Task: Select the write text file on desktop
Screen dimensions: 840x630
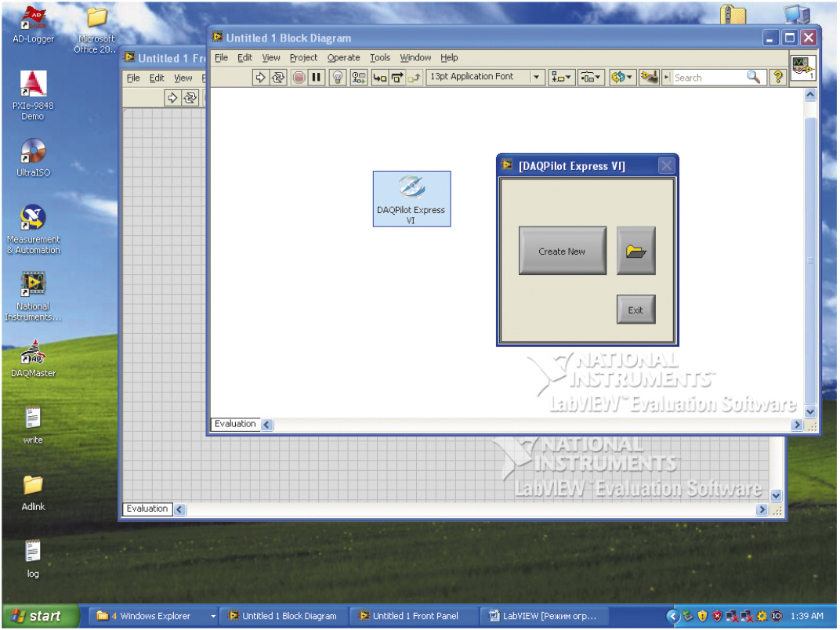Action: [x=33, y=425]
